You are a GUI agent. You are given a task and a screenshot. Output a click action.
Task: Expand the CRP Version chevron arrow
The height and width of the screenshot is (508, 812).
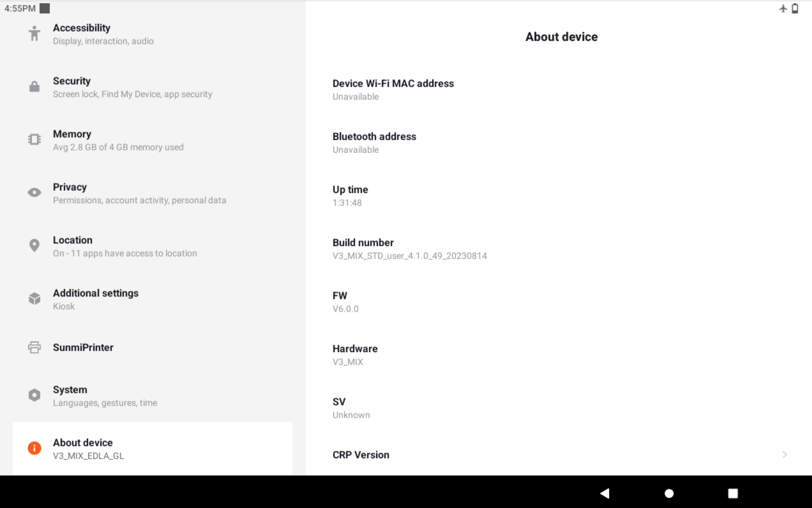pyautogui.click(x=785, y=454)
